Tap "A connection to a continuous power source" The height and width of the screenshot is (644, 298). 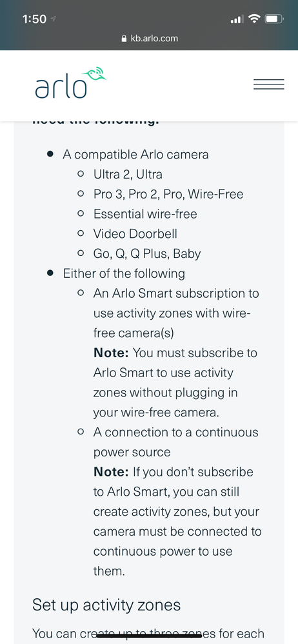(x=176, y=442)
